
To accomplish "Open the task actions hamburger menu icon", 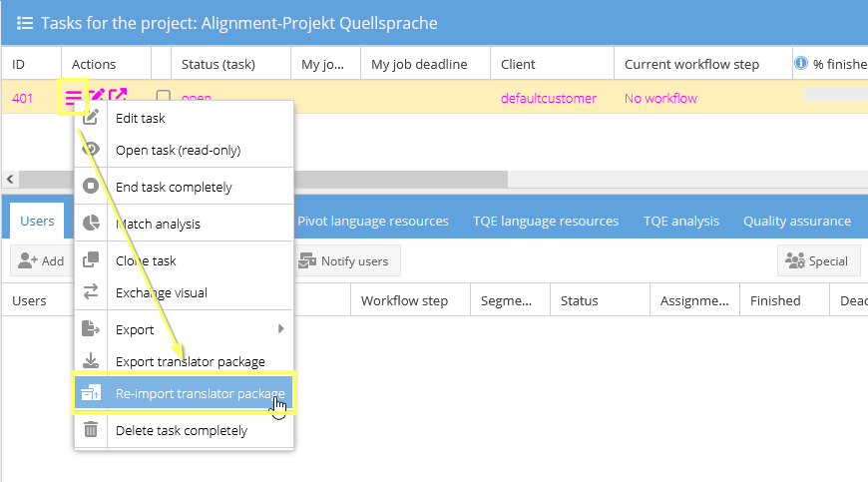I will [x=74, y=97].
